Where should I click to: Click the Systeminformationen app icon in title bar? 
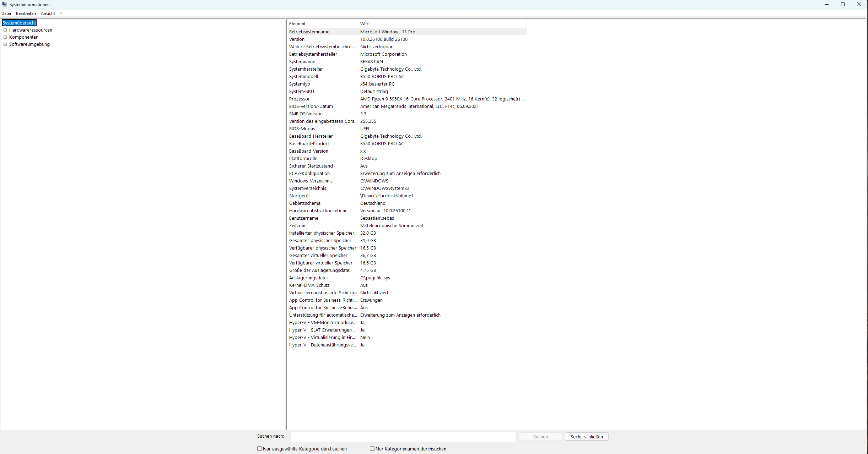coord(4,4)
